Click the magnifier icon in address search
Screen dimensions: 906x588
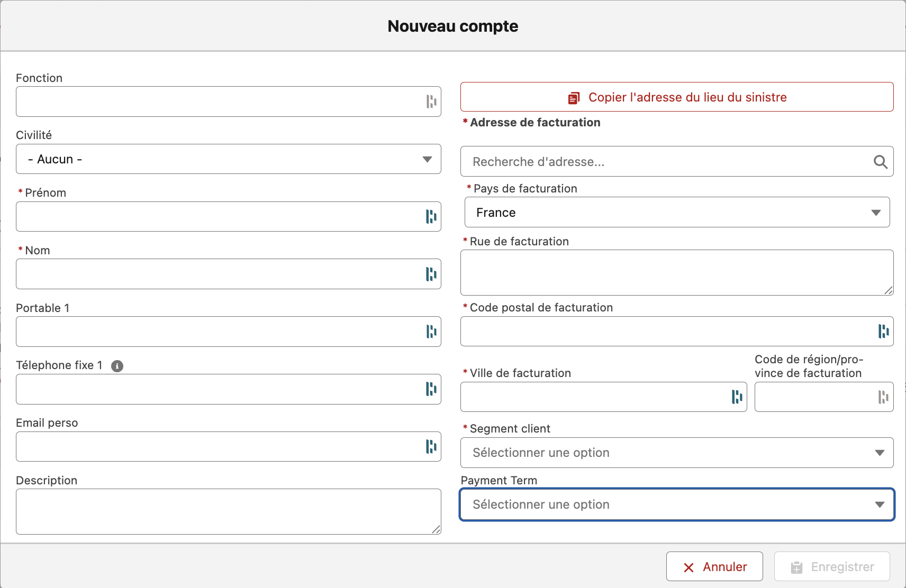881,162
